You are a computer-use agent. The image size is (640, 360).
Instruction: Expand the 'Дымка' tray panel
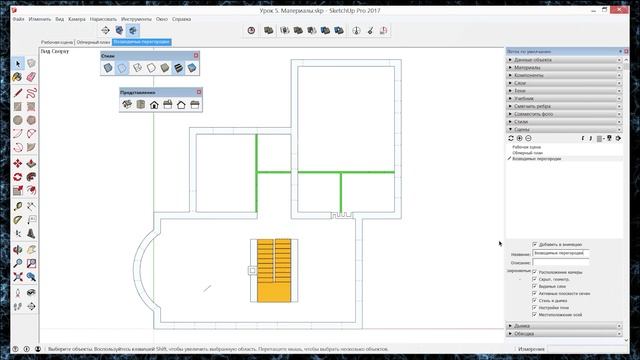(x=564, y=326)
